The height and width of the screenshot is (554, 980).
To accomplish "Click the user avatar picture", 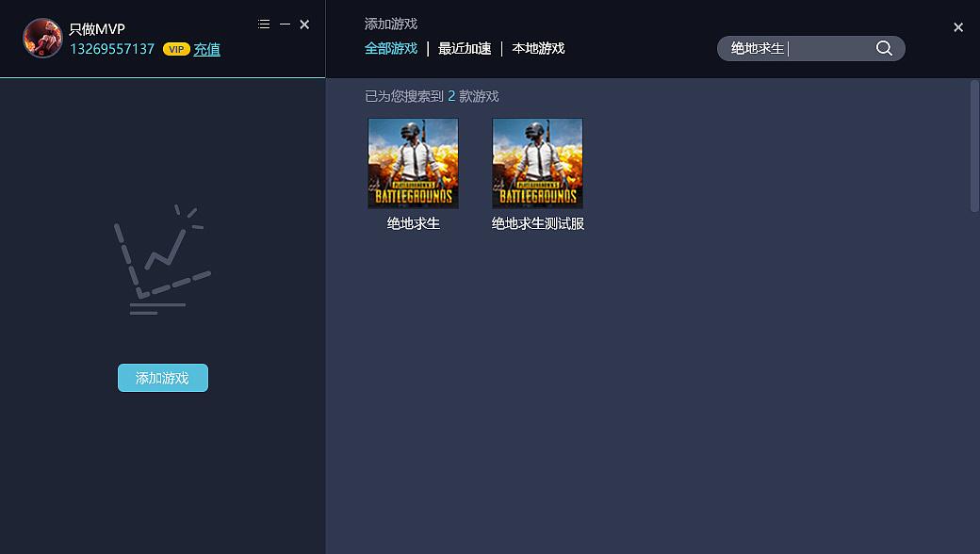I will 42,38.
